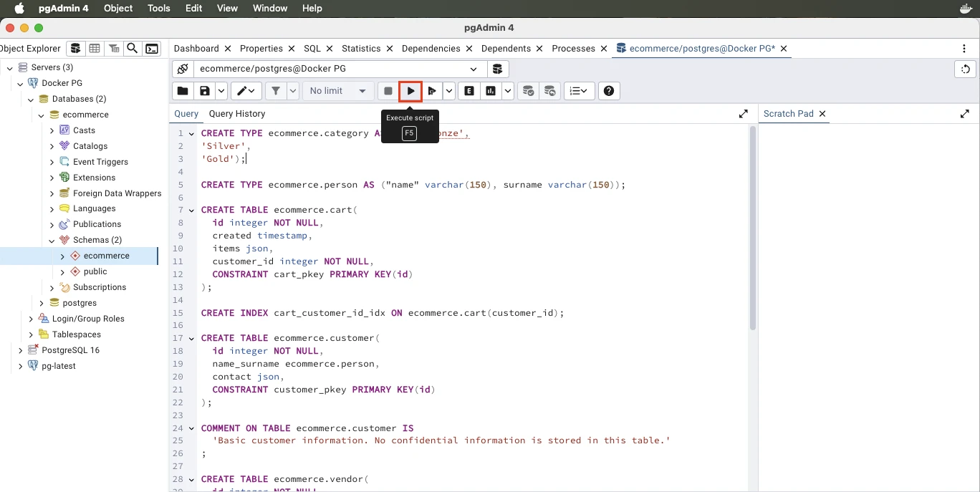980x492 pixels.
Task: Open Search Objects magnifier icon
Action: (133, 49)
